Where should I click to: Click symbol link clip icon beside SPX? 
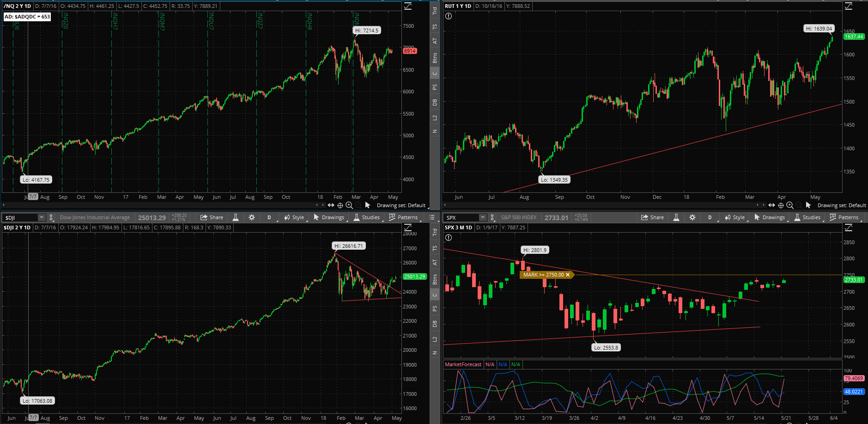click(x=492, y=217)
